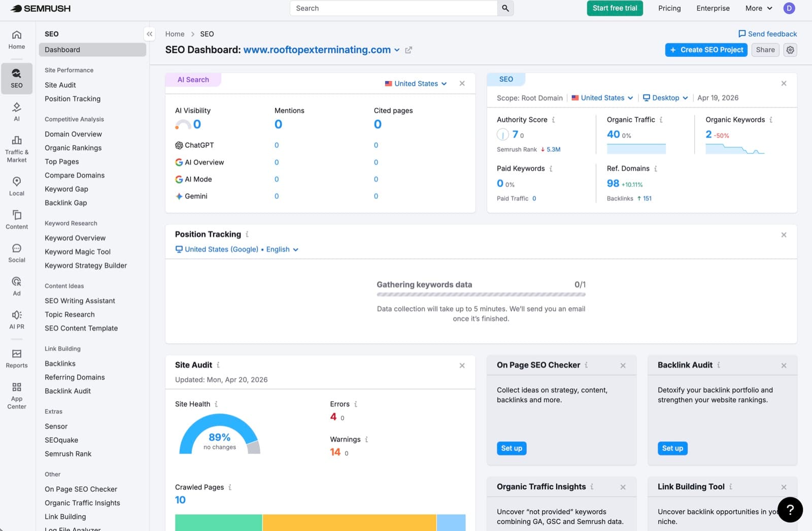Screen dimensions: 812x531
Task: Open the Desktop device dropdown
Action: coord(665,98)
